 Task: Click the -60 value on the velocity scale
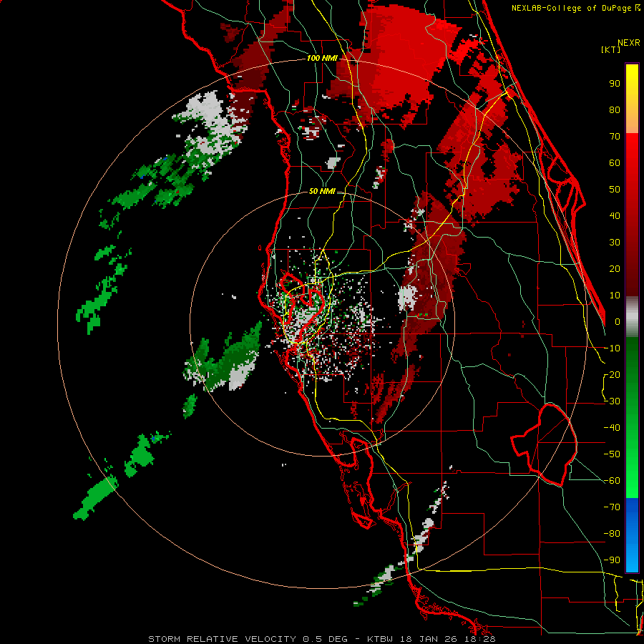click(612, 481)
